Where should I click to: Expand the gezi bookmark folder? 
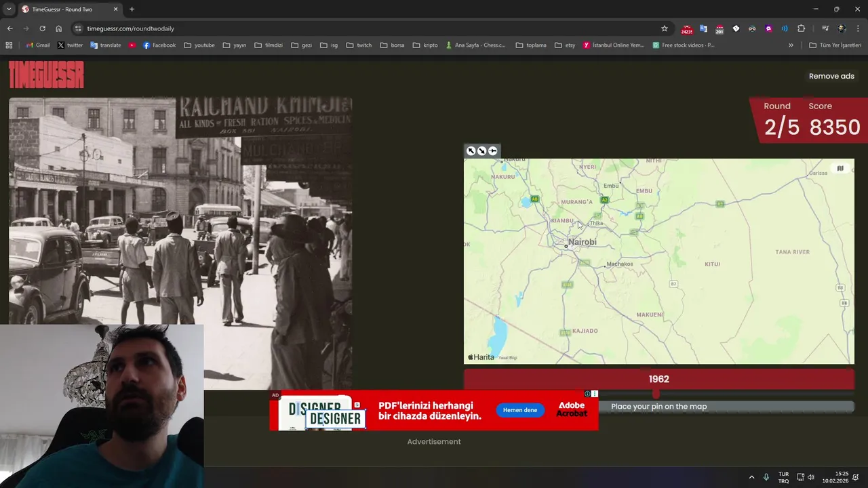click(301, 45)
